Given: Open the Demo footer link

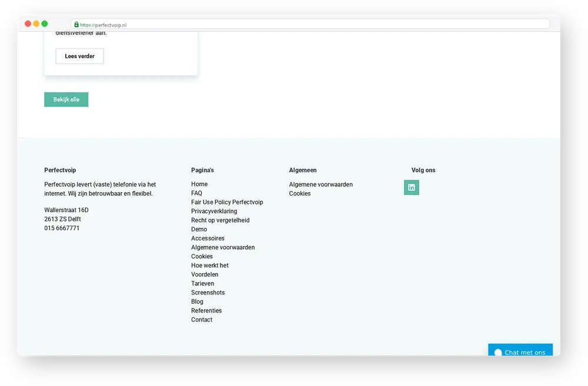Looking at the screenshot, I should coord(199,229).
